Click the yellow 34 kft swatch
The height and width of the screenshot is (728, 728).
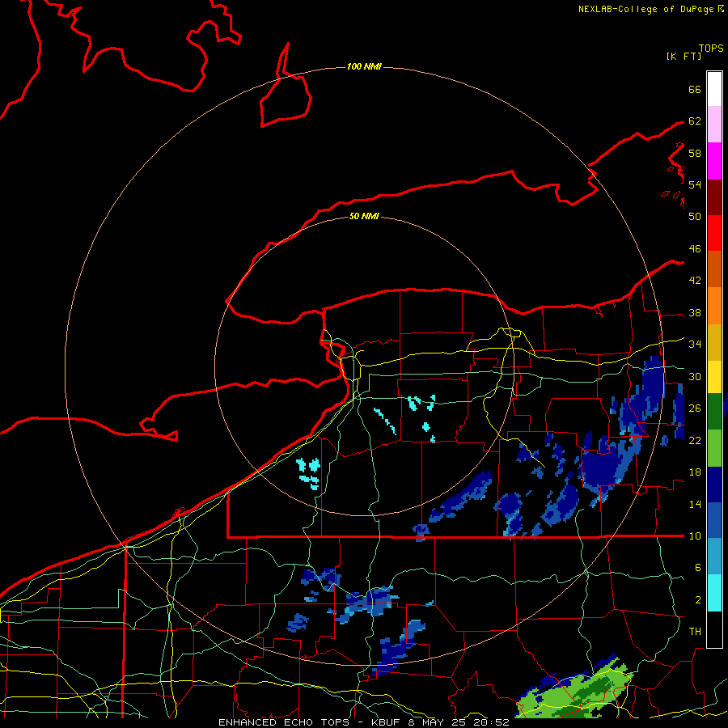click(x=714, y=377)
